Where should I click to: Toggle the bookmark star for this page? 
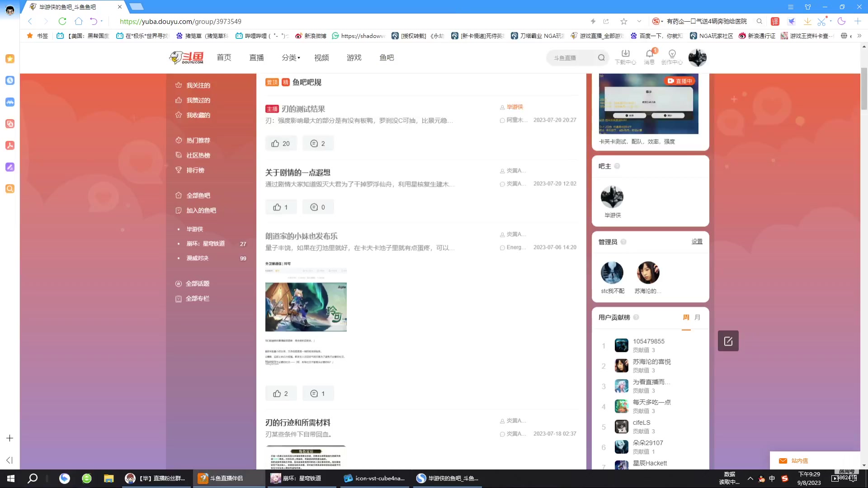click(x=624, y=21)
